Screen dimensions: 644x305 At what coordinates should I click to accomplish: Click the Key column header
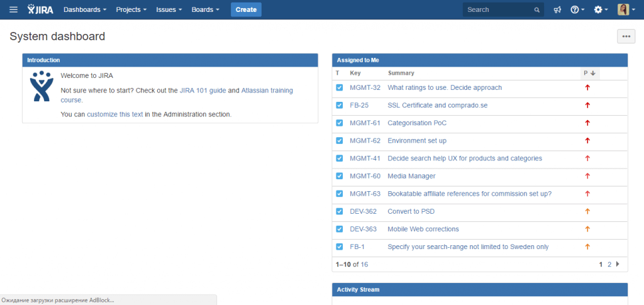coord(355,73)
